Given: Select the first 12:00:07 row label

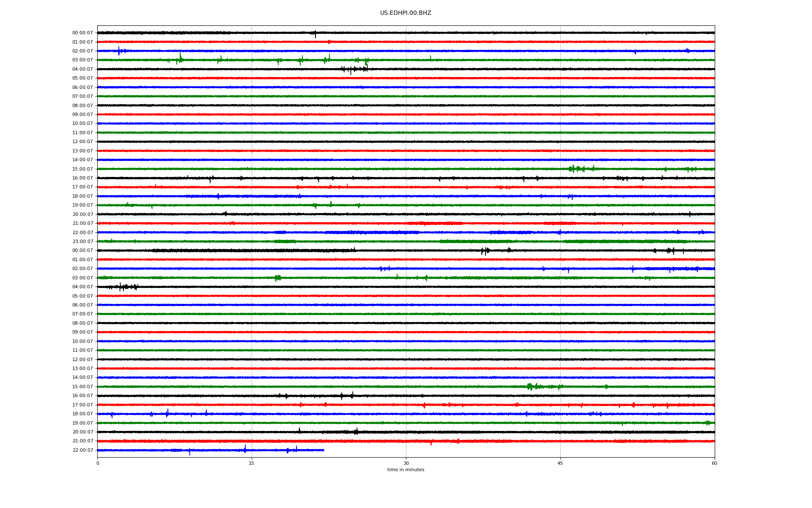Looking at the screenshot, I should pos(82,142).
